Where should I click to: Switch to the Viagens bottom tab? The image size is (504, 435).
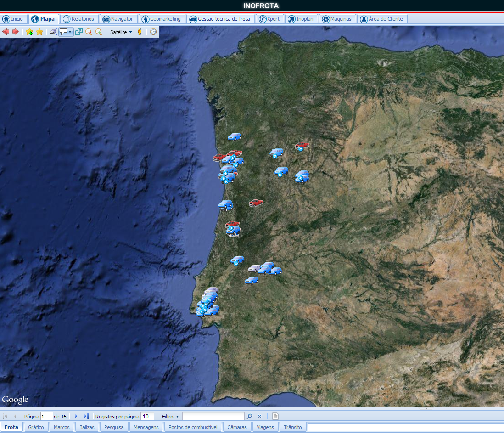click(265, 427)
